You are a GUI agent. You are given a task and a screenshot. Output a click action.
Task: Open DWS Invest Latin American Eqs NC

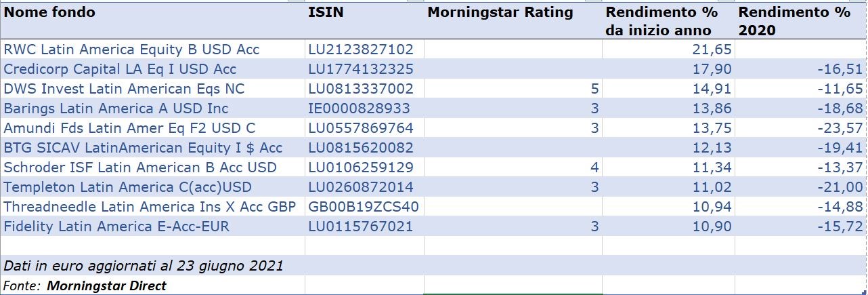click(124, 89)
